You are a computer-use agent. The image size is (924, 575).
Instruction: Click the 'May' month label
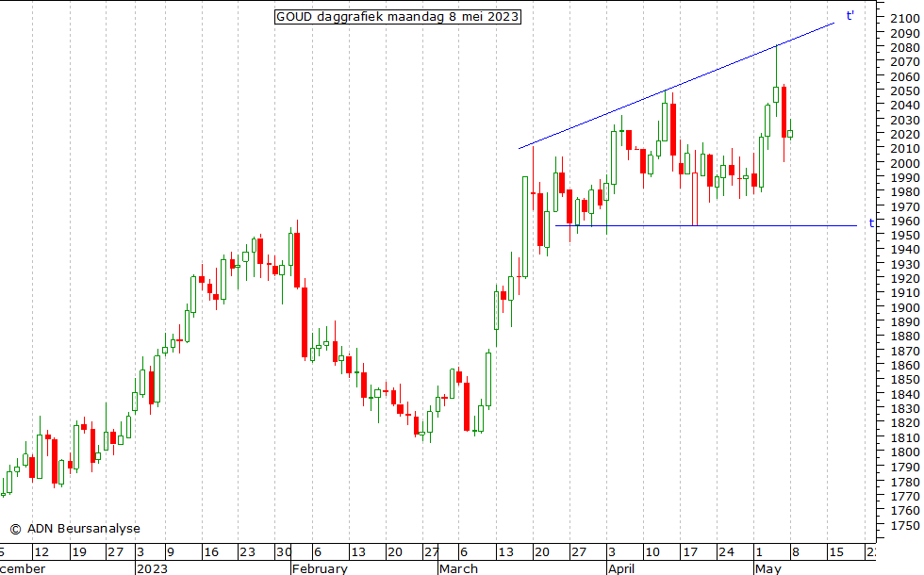(x=767, y=568)
